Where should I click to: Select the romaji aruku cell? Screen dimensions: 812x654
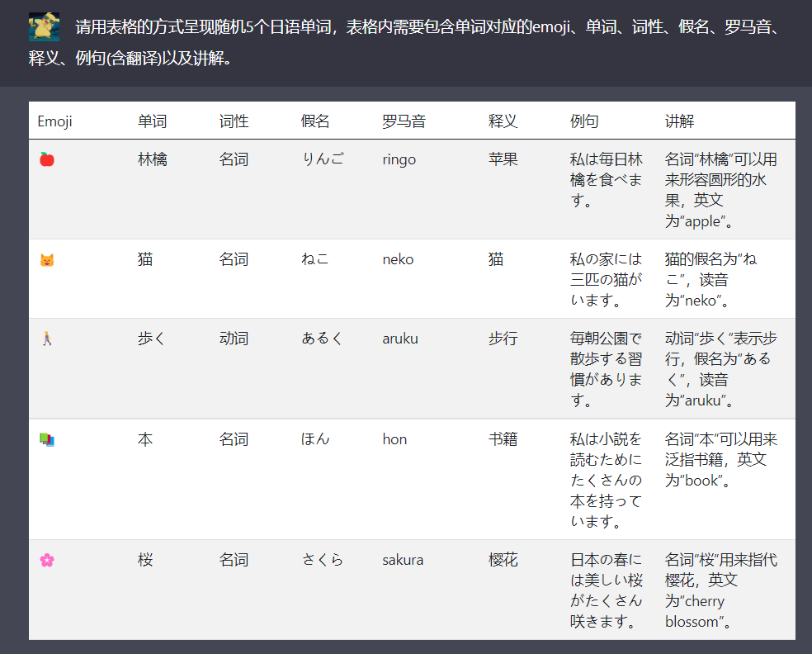pyautogui.click(x=399, y=339)
